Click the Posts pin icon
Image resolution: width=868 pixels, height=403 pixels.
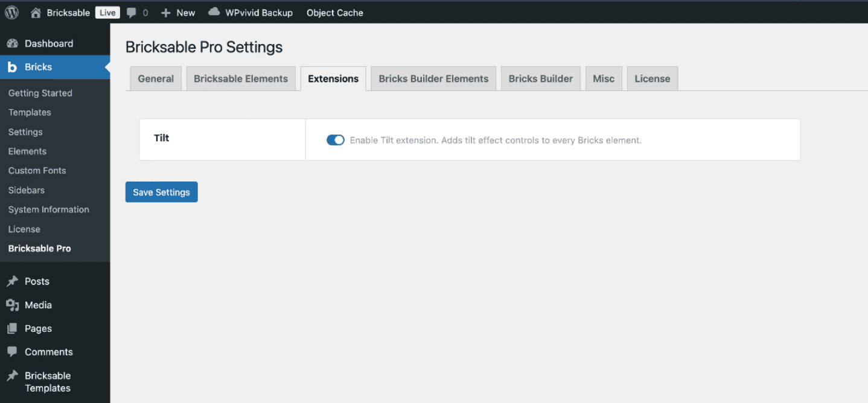point(12,282)
